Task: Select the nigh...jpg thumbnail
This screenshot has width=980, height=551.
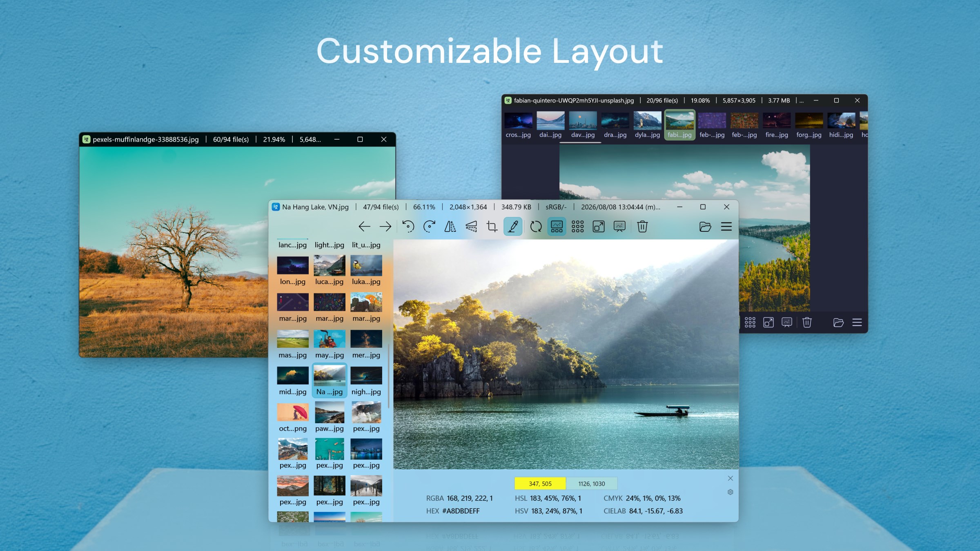Action: point(366,381)
